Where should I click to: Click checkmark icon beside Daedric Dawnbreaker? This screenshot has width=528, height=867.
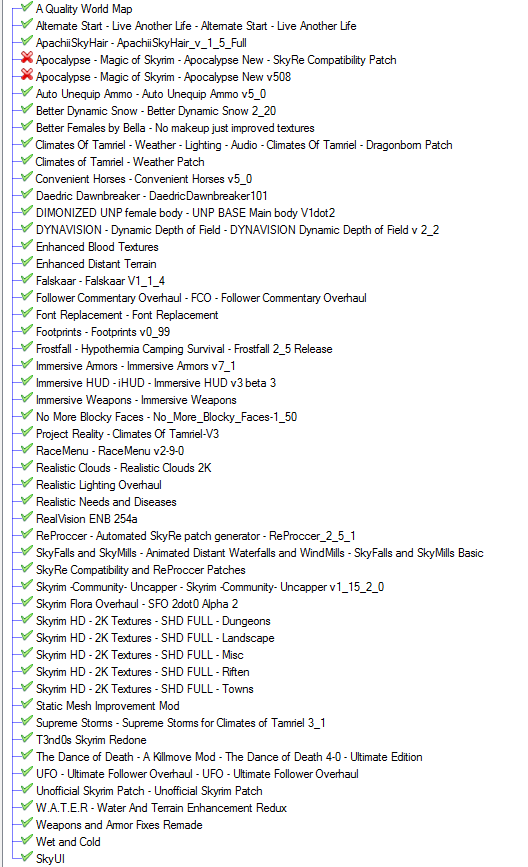point(27,194)
